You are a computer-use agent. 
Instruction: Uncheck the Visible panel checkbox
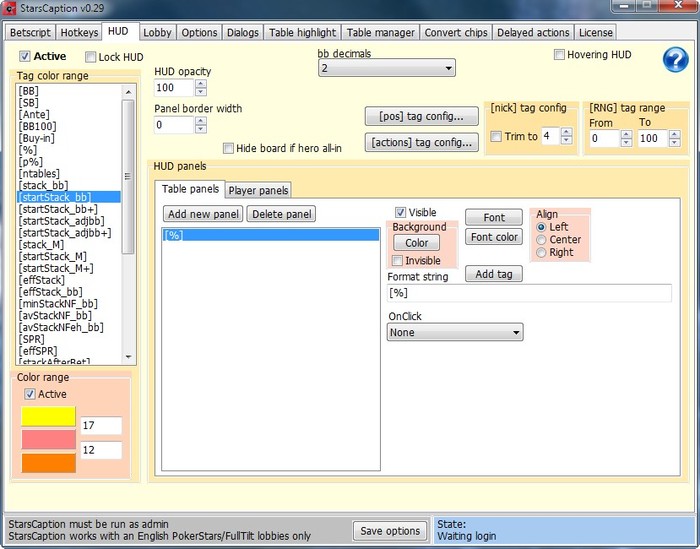click(x=400, y=212)
